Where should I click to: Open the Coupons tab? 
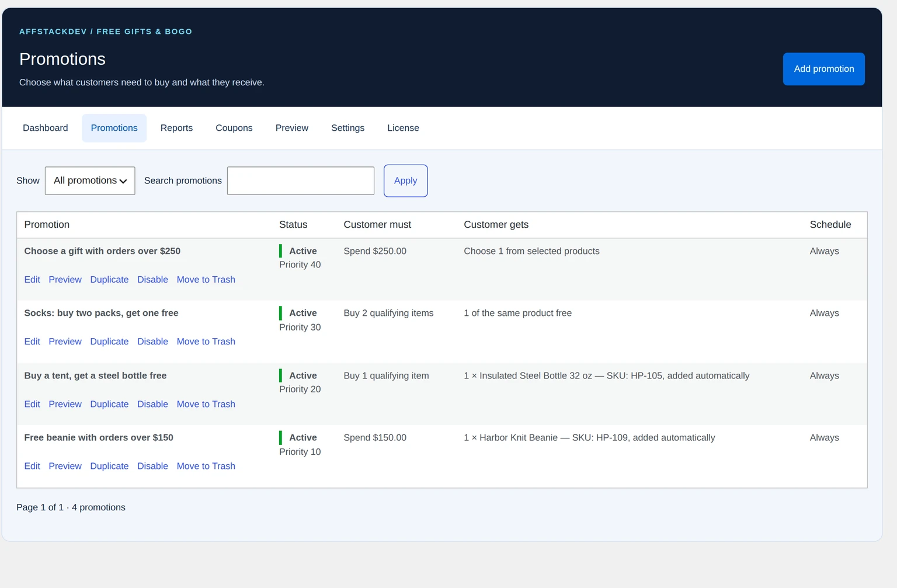[x=234, y=128]
